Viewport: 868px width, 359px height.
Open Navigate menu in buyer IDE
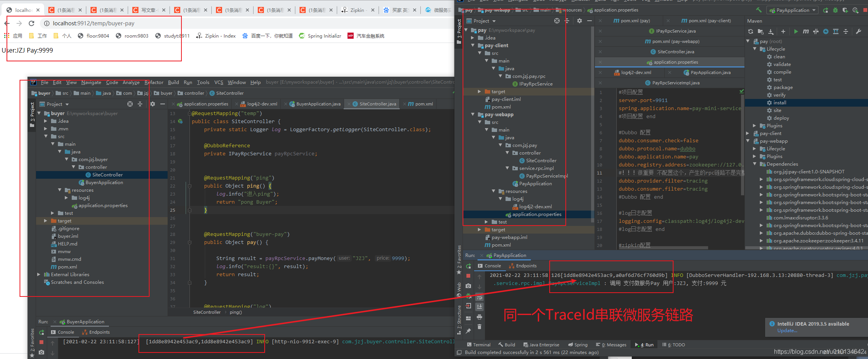[91, 82]
